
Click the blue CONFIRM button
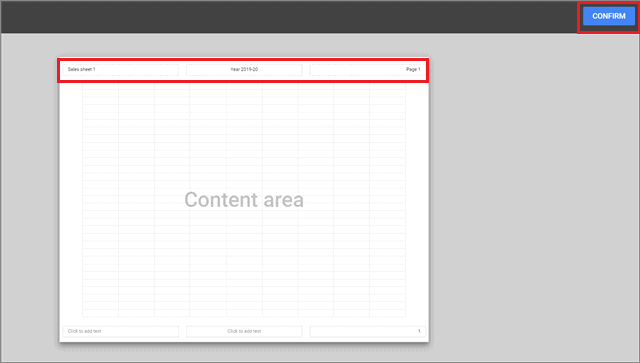click(x=609, y=16)
